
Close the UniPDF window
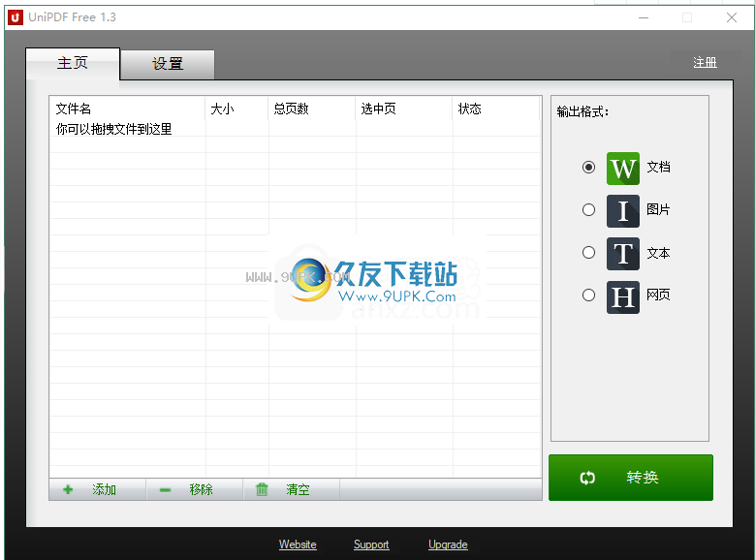point(732,17)
